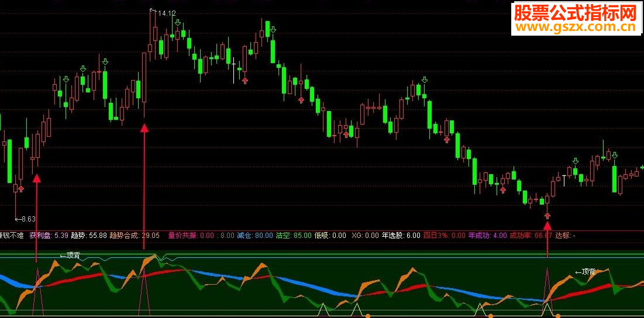Click the standalone 8.00 value after 量价共振
Screen dimensions: 644x318
(x=227, y=236)
